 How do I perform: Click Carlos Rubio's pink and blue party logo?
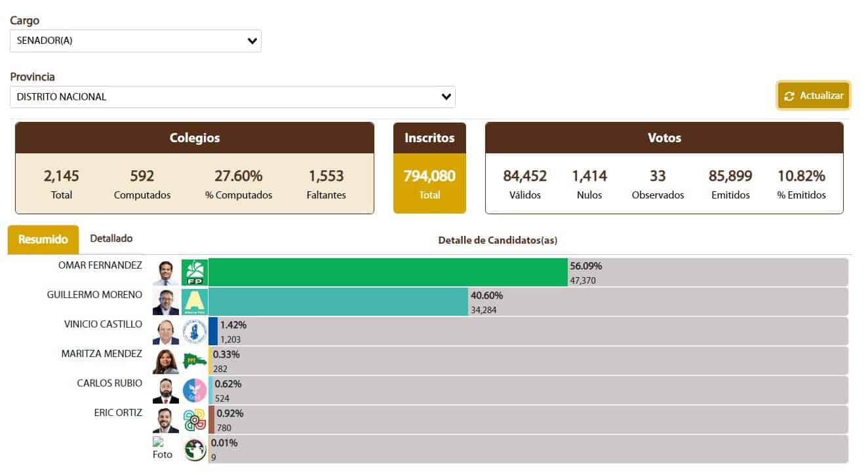click(195, 390)
